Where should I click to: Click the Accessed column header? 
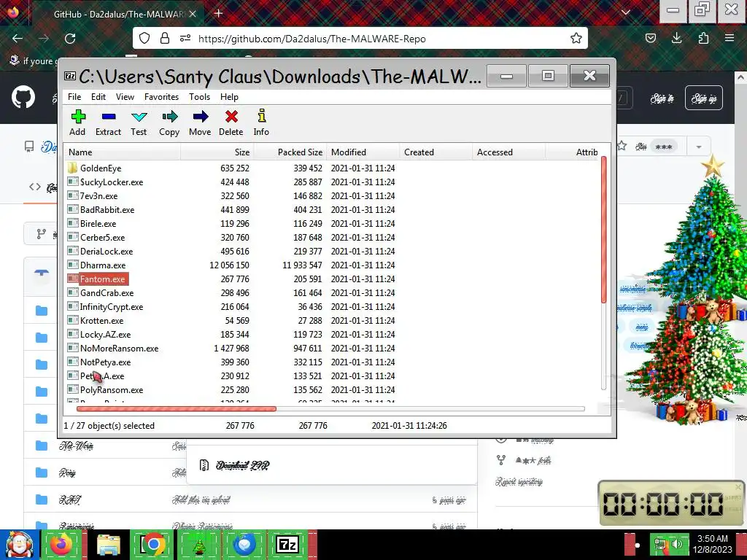point(508,152)
